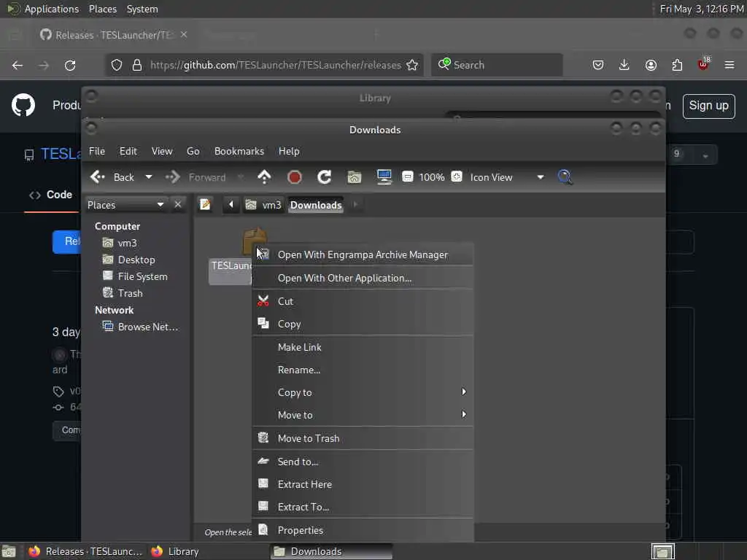This screenshot has width=747, height=560.
Task: Select the Downloads path bar button
Action: (316, 205)
